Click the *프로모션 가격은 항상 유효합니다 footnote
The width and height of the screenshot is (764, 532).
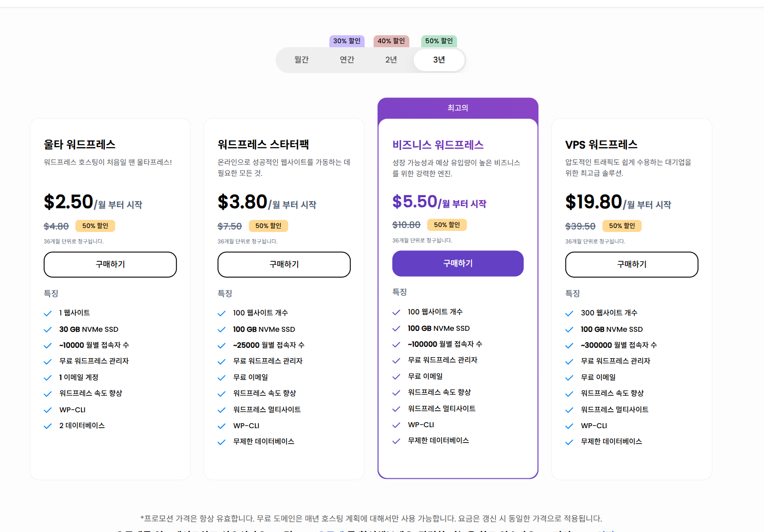[371, 519]
